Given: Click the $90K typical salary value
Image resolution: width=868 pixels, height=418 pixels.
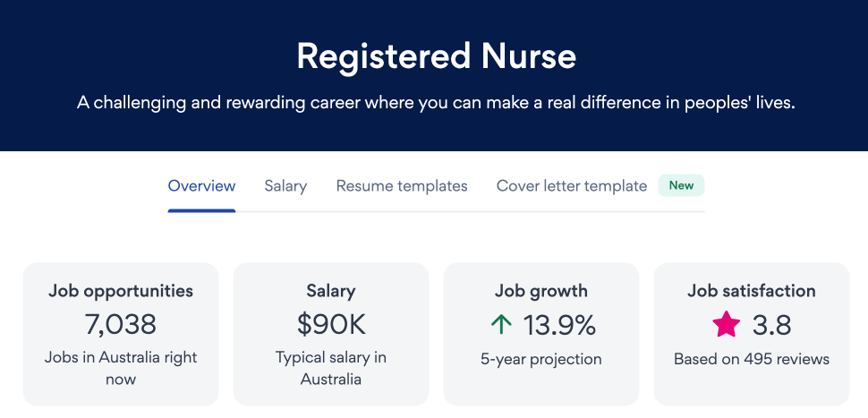Looking at the screenshot, I should tap(331, 324).
